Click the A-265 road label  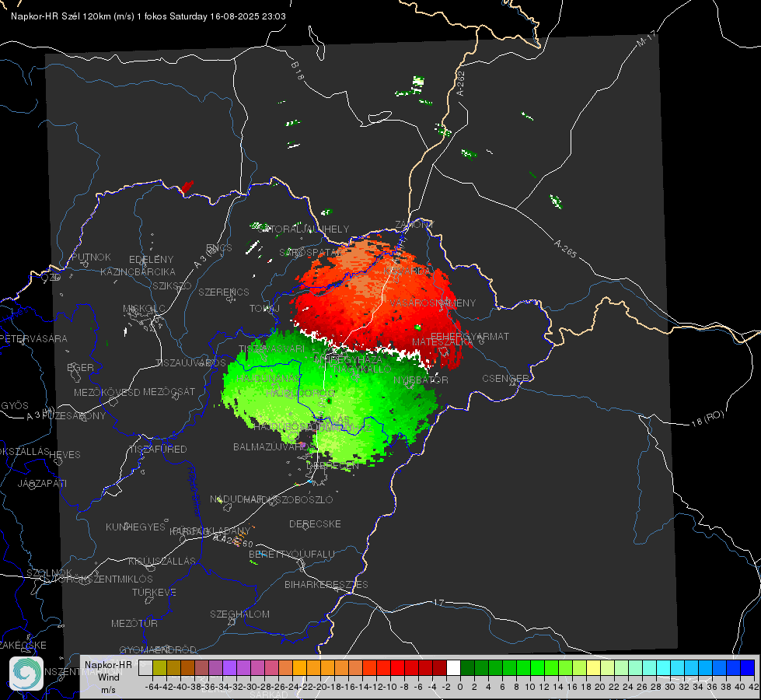(x=565, y=248)
